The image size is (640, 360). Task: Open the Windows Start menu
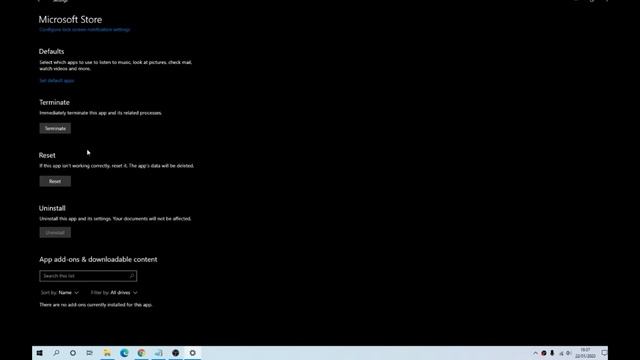(x=40, y=353)
